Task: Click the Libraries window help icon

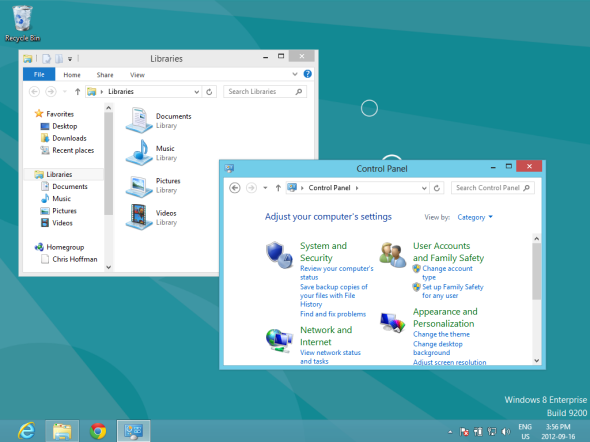Action: (307, 74)
